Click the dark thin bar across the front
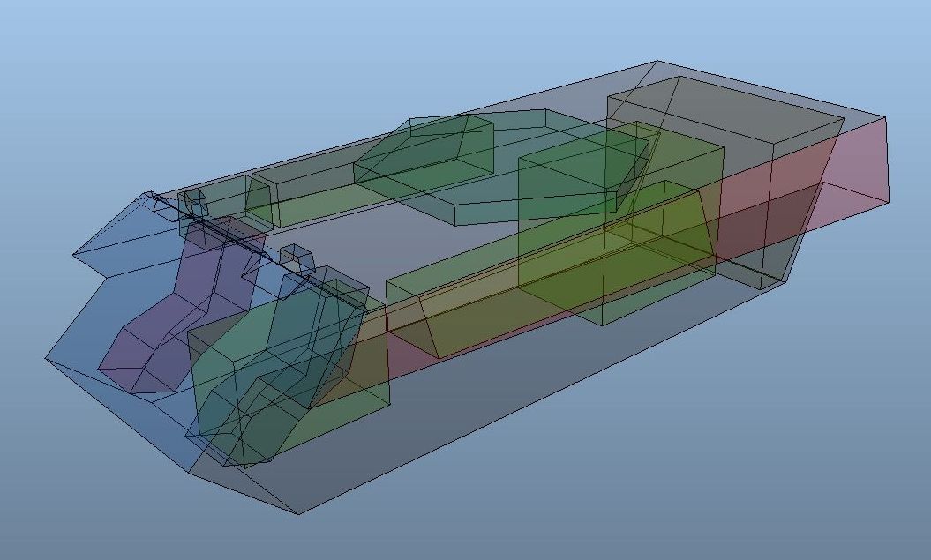The image size is (931, 560). pos(256,247)
